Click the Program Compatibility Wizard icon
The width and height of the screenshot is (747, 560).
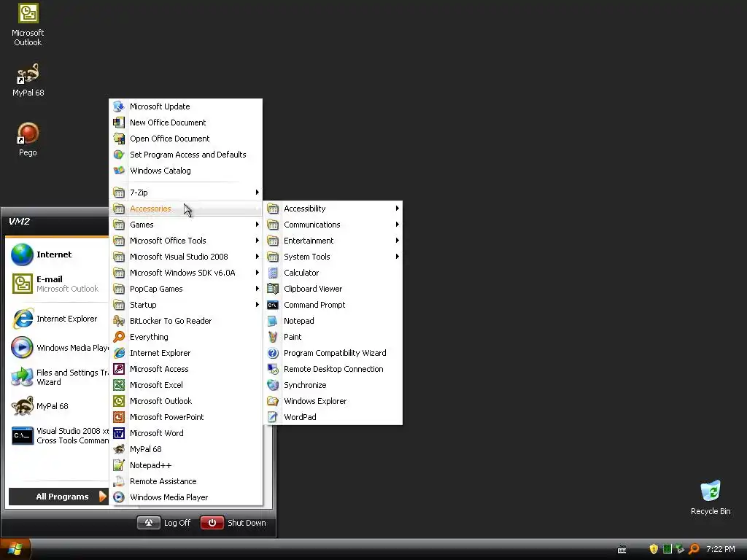pos(273,353)
